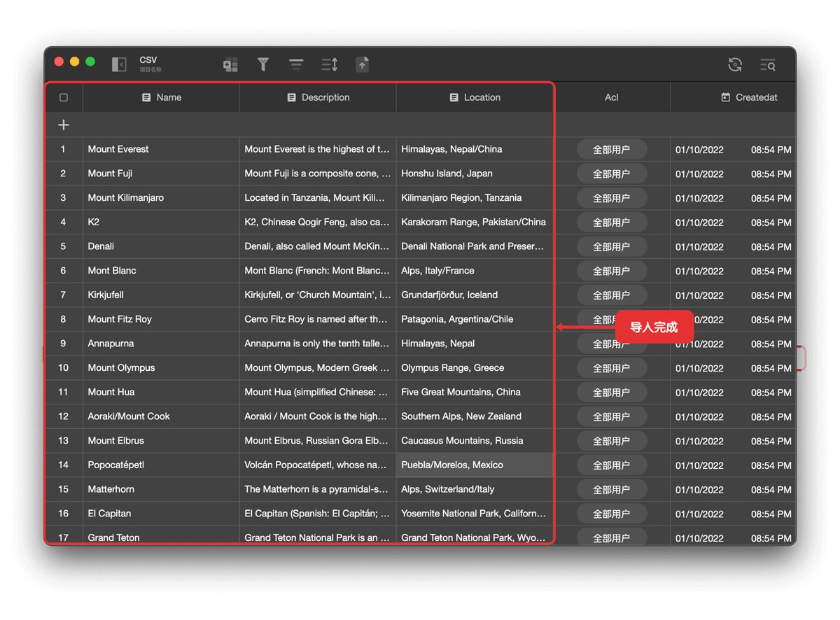Image resolution: width=840 pixels, height=620 pixels.
Task: Select the Createdat column header
Action: click(x=734, y=97)
